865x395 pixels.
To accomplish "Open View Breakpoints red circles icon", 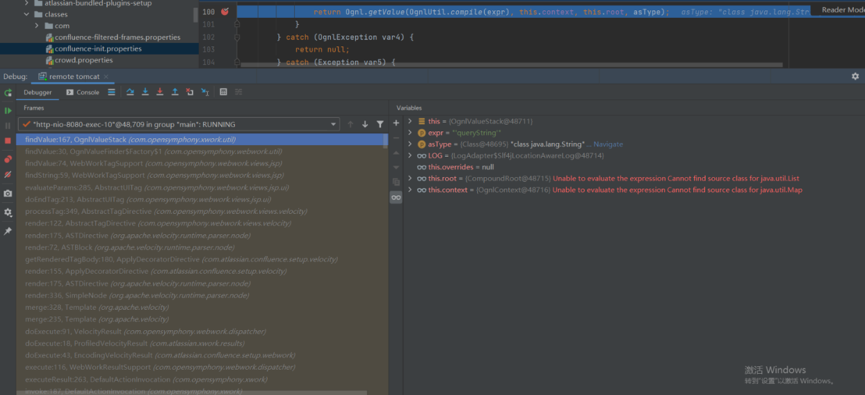I will click(x=8, y=159).
